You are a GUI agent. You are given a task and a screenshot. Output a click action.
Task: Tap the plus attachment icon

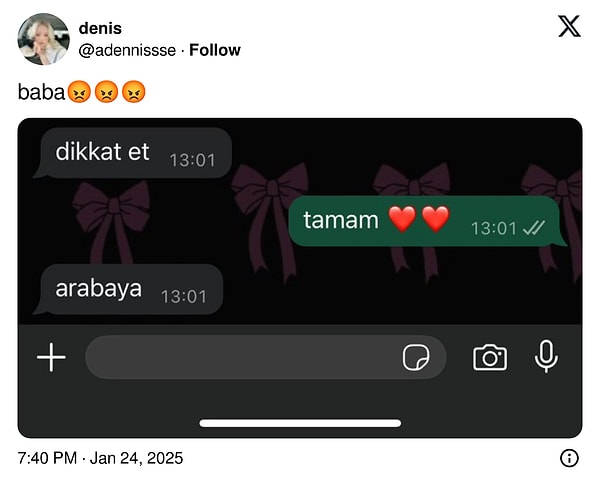click(51, 357)
